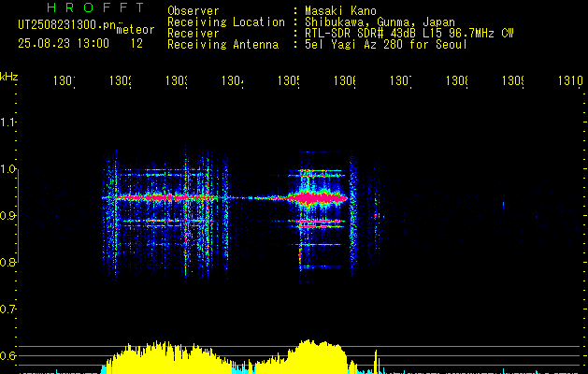Screen dimensions: 588x374
Task: Click the word meteor
Action: [136, 30]
